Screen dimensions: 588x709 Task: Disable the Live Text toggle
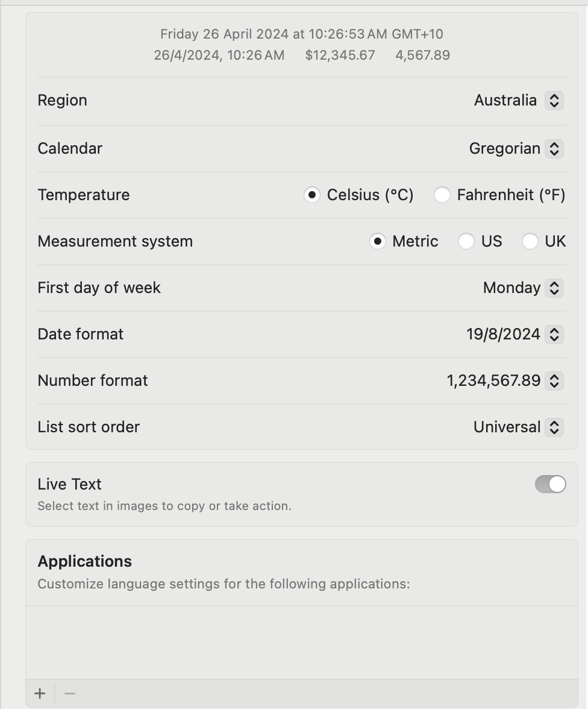pos(549,484)
